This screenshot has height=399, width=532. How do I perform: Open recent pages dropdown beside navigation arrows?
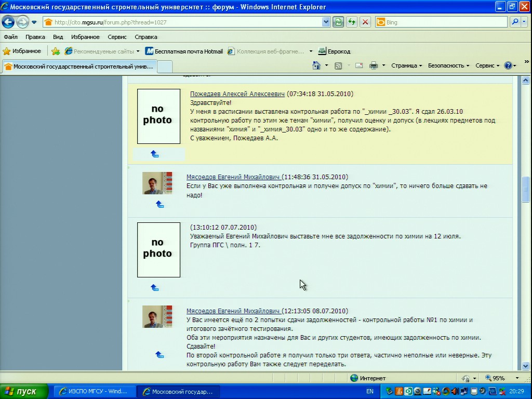tap(34, 22)
